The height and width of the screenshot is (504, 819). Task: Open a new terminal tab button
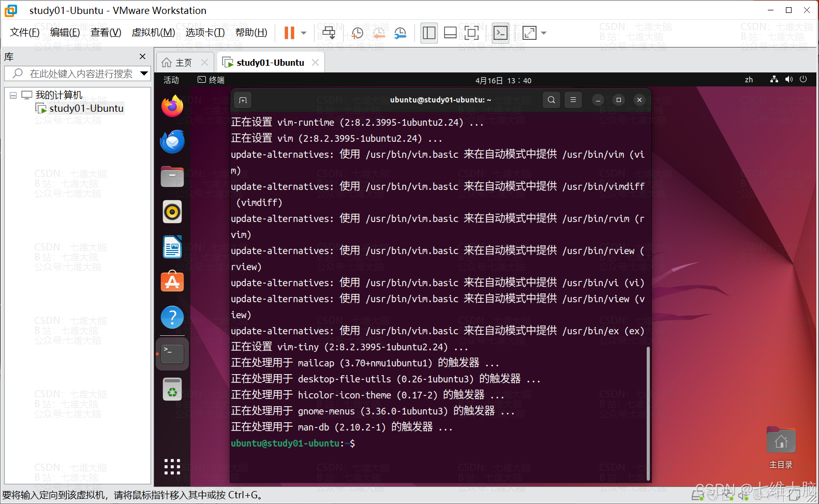tap(243, 100)
